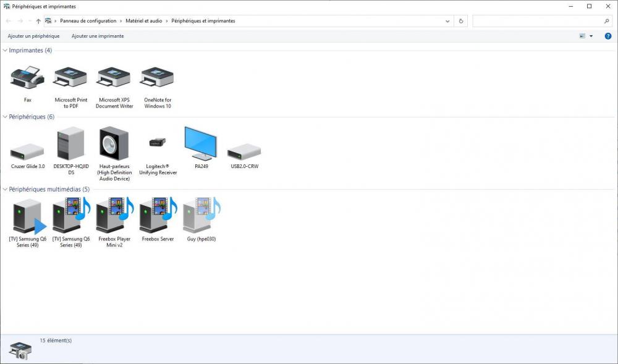Select Microsoft XPS Document Writer printer
The height and width of the screenshot is (364, 618).
point(114,78)
